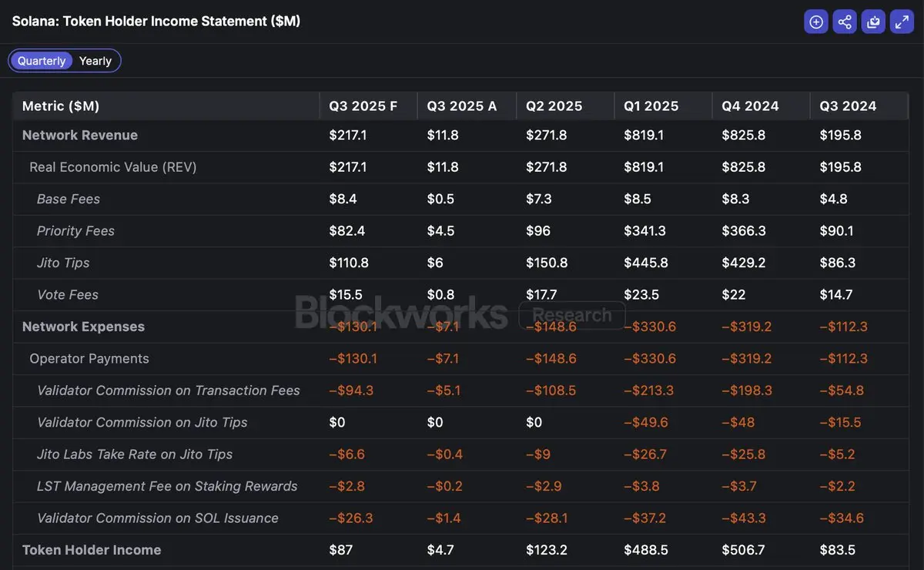
Task: Click the download data icon
Action: click(873, 22)
